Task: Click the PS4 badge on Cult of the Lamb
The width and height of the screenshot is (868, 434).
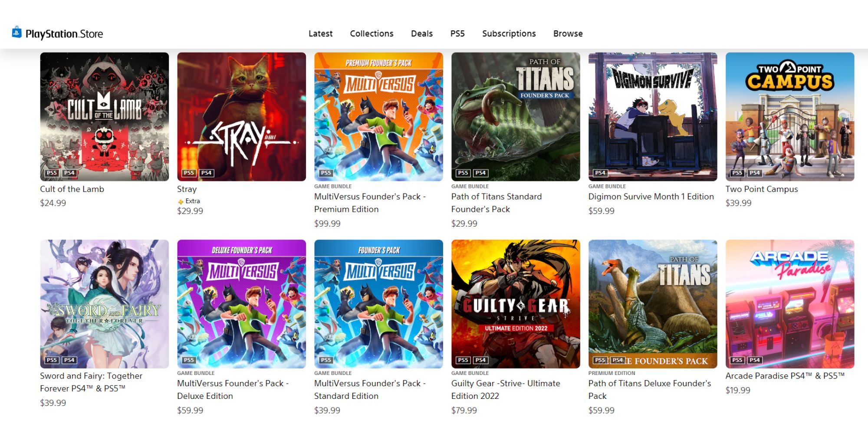Action: 69,173
